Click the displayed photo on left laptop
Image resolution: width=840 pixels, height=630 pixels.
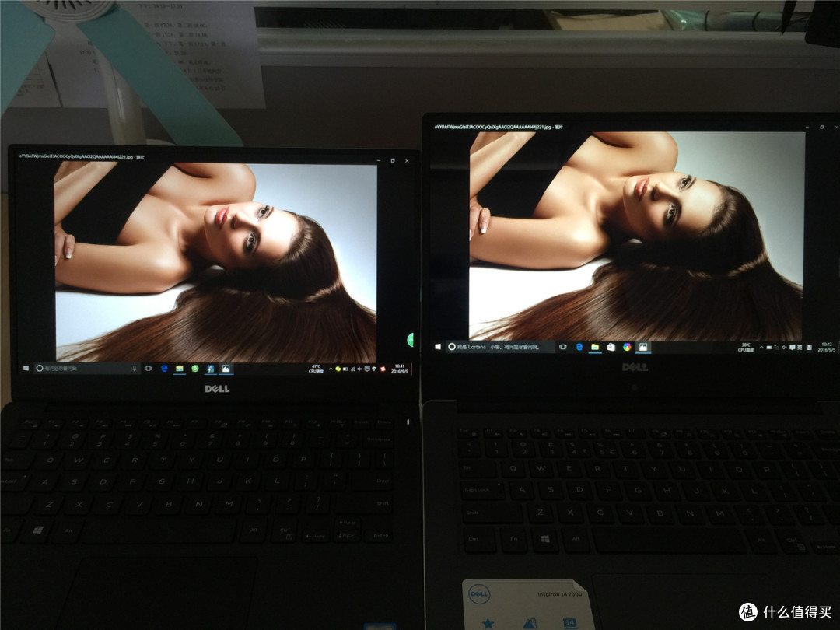tap(216, 262)
